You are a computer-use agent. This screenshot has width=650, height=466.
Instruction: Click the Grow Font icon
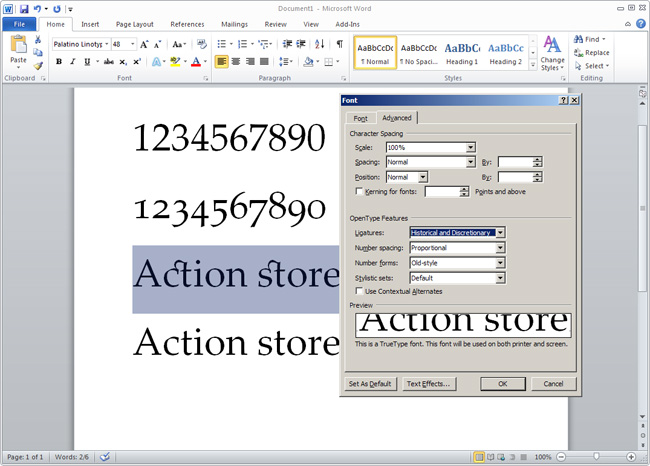click(144, 44)
